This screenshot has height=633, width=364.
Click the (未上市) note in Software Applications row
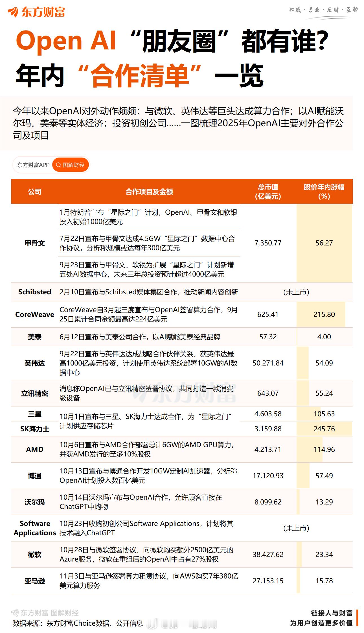[296, 528]
